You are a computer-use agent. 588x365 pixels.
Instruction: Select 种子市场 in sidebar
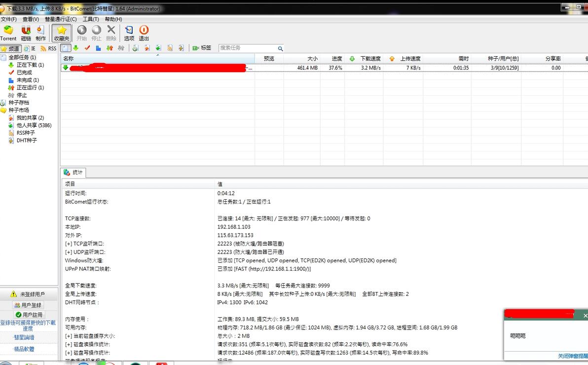click(19, 110)
